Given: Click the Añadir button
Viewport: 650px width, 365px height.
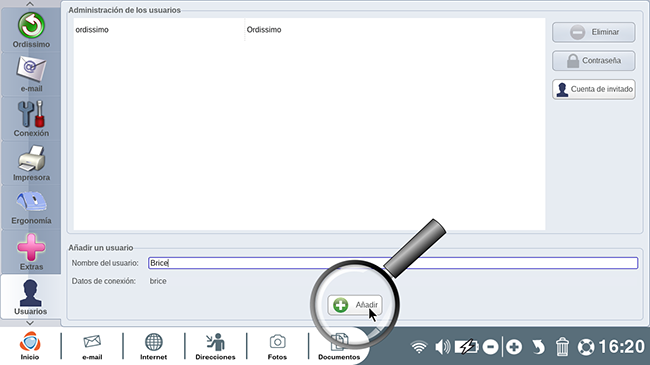Looking at the screenshot, I should click(355, 305).
